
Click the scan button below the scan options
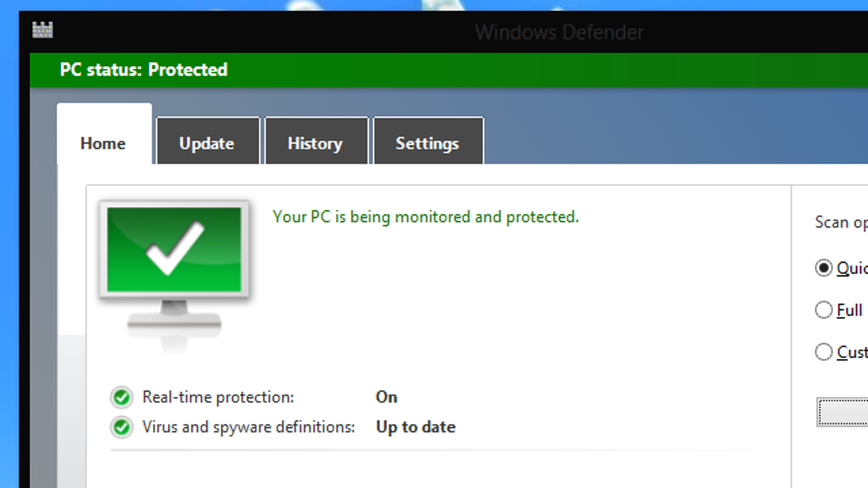tap(843, 413)
